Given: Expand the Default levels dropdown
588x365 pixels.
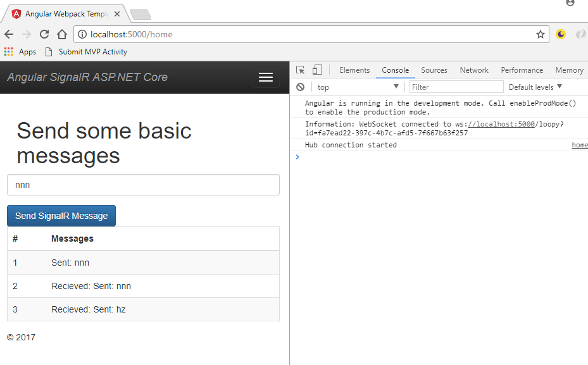Looking at the screenshot, I should (535, 87).
